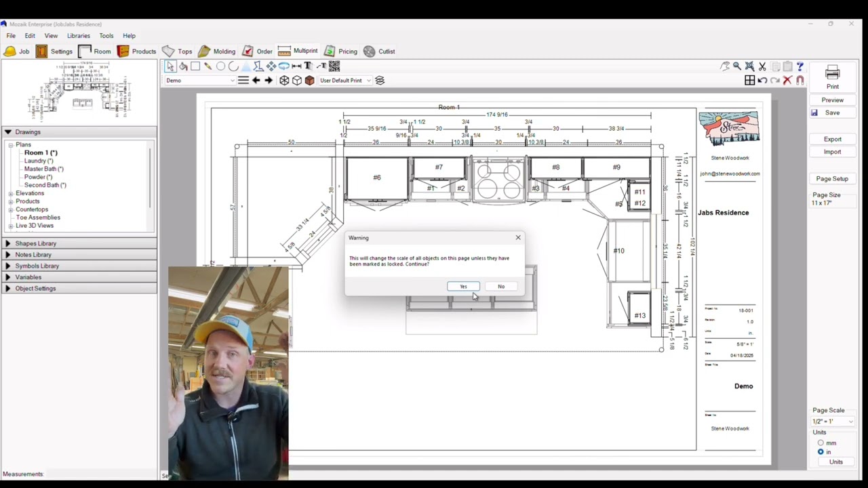The image size is (868, 488).
Task: Collapse the Drawings panel
Action: pos(79,132)
